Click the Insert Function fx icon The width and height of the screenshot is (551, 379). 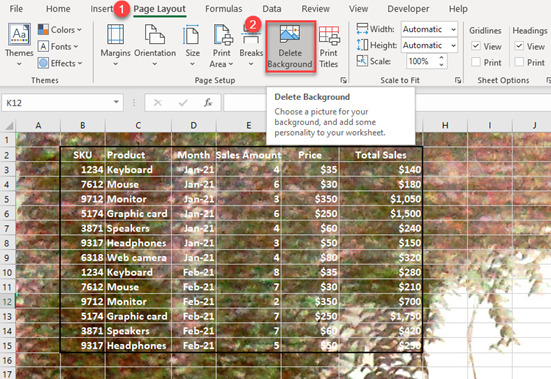tap(208, 103)
